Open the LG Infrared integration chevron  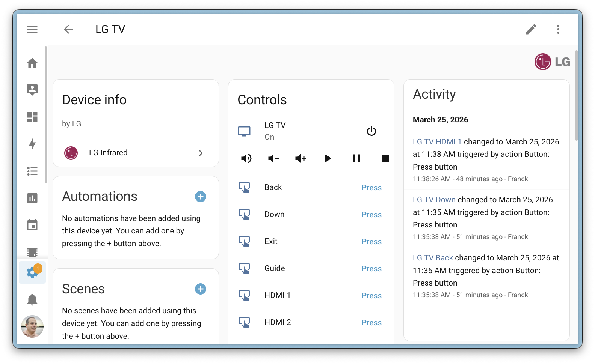(201, 153)
